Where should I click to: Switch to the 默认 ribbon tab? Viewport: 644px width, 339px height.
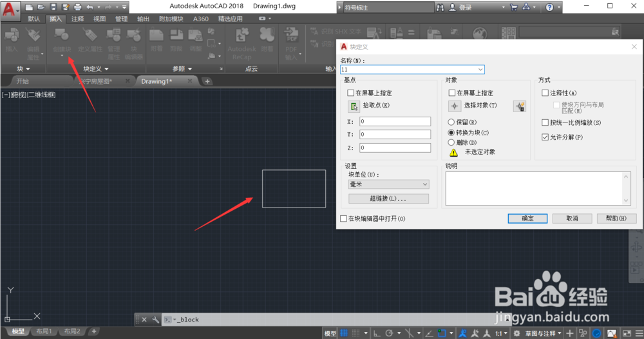coord(34,19)
